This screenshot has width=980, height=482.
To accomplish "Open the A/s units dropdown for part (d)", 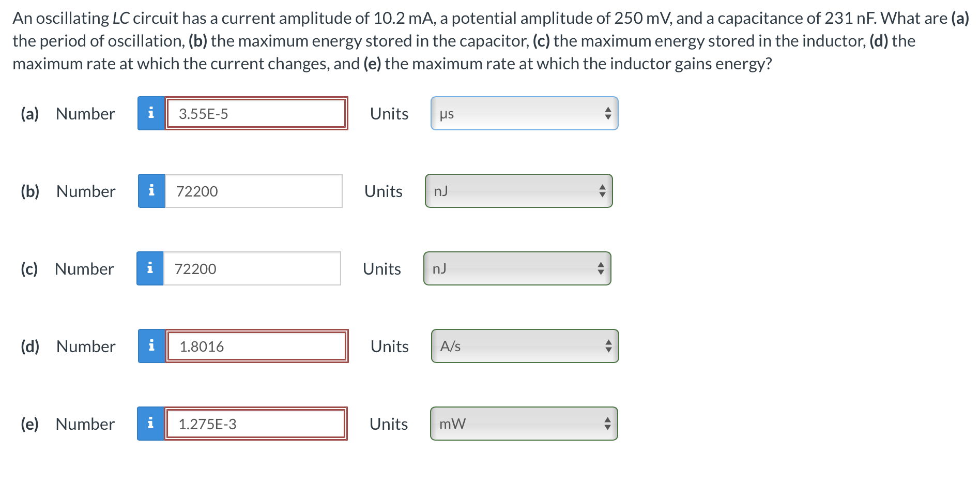I will (522, 346).
